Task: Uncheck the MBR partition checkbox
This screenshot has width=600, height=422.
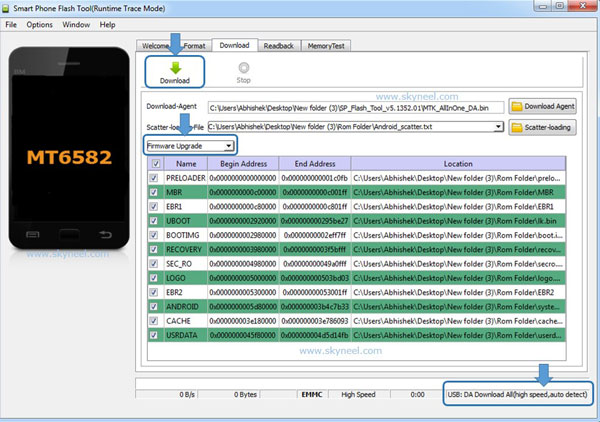Action: [154, 192]
